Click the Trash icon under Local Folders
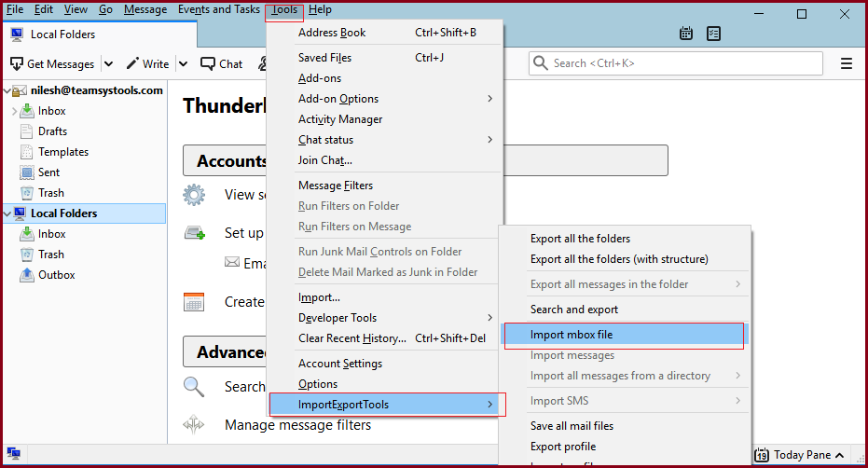 26,255
